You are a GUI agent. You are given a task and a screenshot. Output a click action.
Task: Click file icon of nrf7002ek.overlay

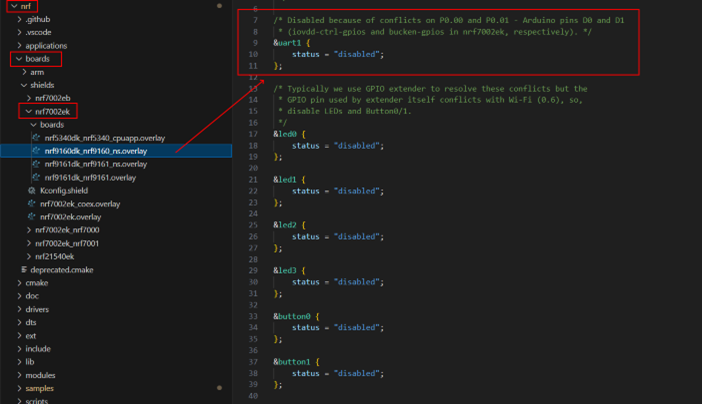pos(31,216)
